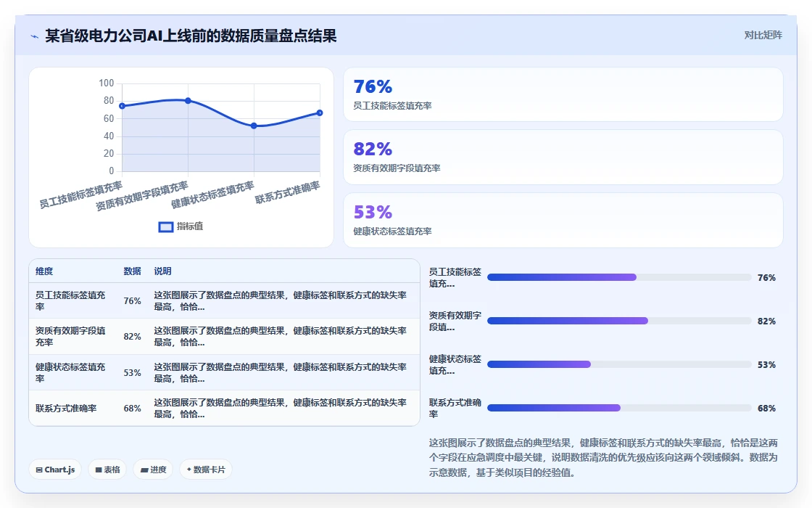Click the 68% progress bar for 联系方式准确率
The height and width of the screenshot is (508, 812).
(x=619, y=408)
